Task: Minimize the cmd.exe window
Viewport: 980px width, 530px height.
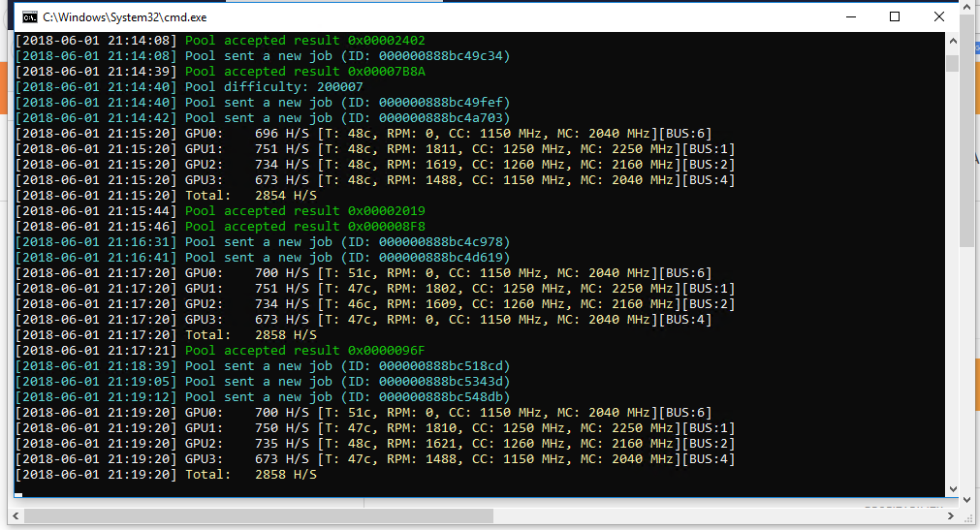Action: 851,16
